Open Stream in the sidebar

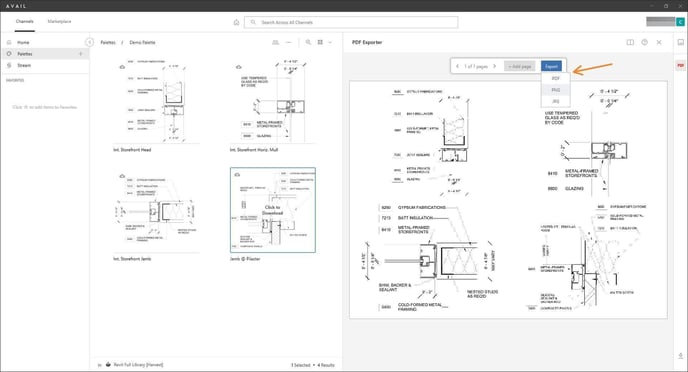[x=24, y=65]
